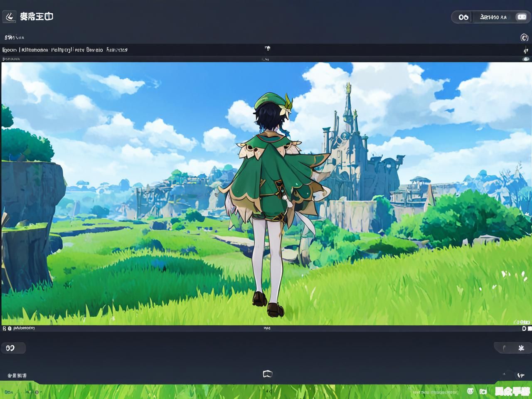Click the circular icon at the top-right edge
Screen dimensions: 532x399
click(x=524, y=38)
